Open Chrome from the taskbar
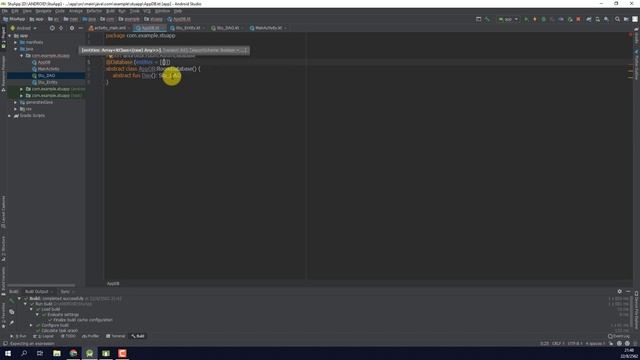640x360 pixels. click(x=73, y=353)
